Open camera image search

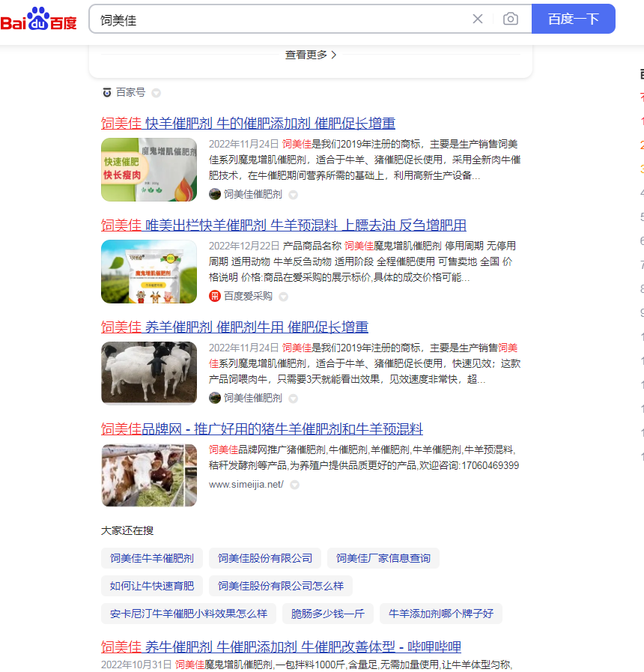pyautogui.click(x=511, y=19)
